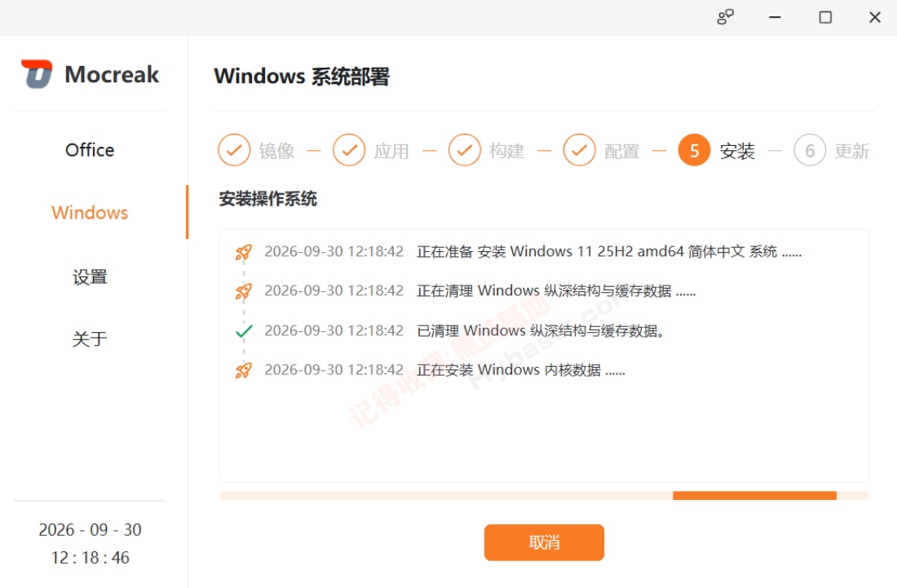
Task: Click the completed 构建 step checkmark
Action: 465,150
